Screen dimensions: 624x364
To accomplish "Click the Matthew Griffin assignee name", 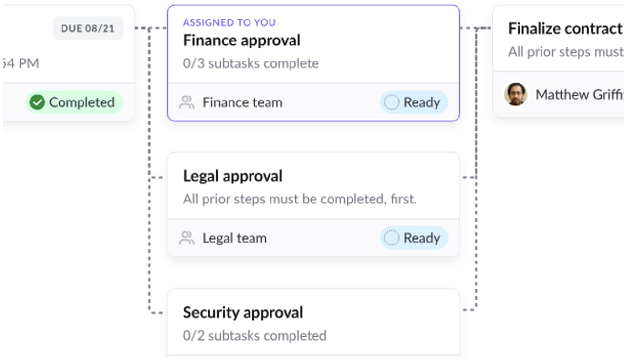I will (x=579, y=95).
